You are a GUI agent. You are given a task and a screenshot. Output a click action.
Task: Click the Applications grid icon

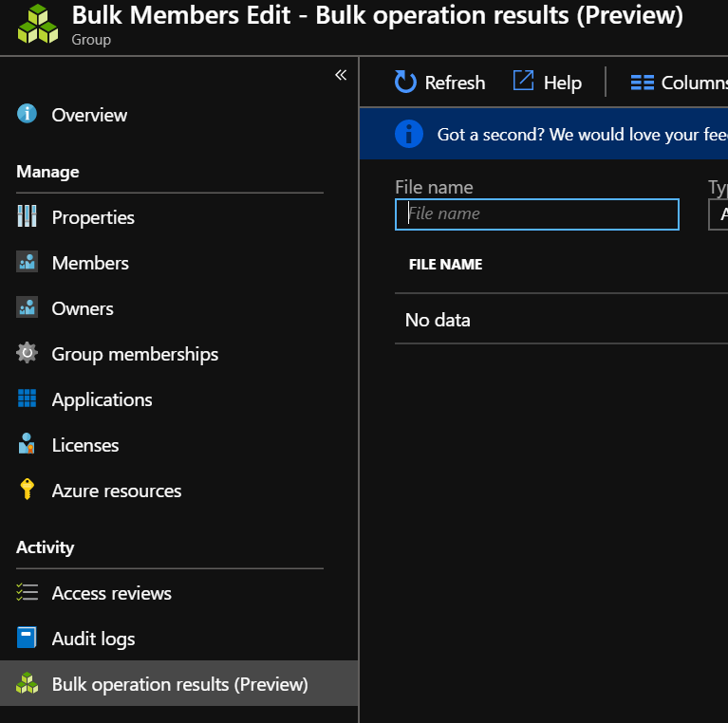[27, 399]
